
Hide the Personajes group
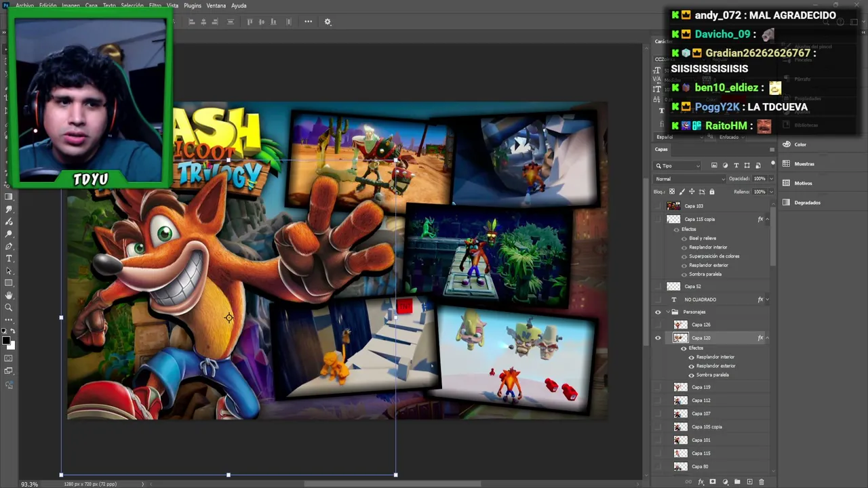[x=658, y=312]
